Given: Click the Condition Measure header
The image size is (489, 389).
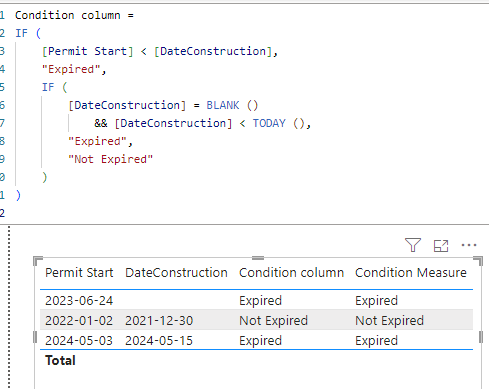Looking at the screenshot, I should tap(411, 273).
